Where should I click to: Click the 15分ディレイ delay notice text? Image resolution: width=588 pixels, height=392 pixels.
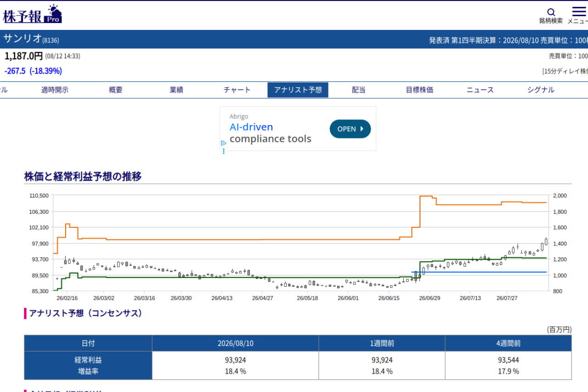[x=565, y=71]
